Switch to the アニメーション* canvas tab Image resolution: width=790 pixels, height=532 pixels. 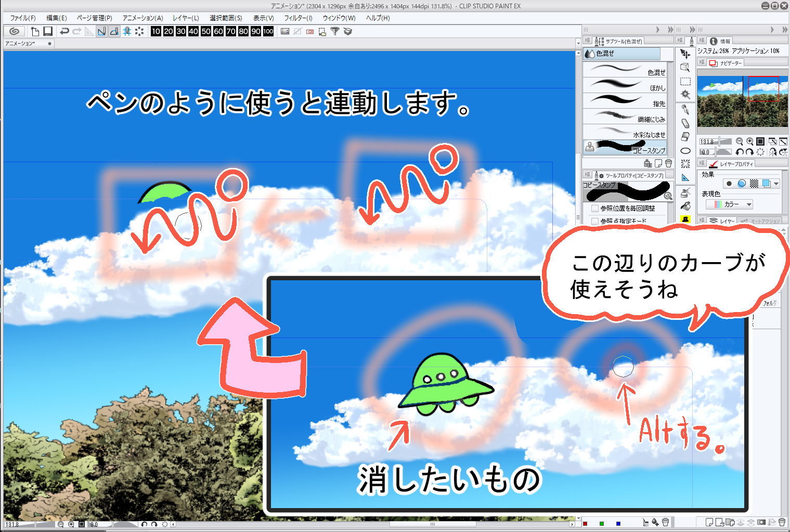click(28, 44)
